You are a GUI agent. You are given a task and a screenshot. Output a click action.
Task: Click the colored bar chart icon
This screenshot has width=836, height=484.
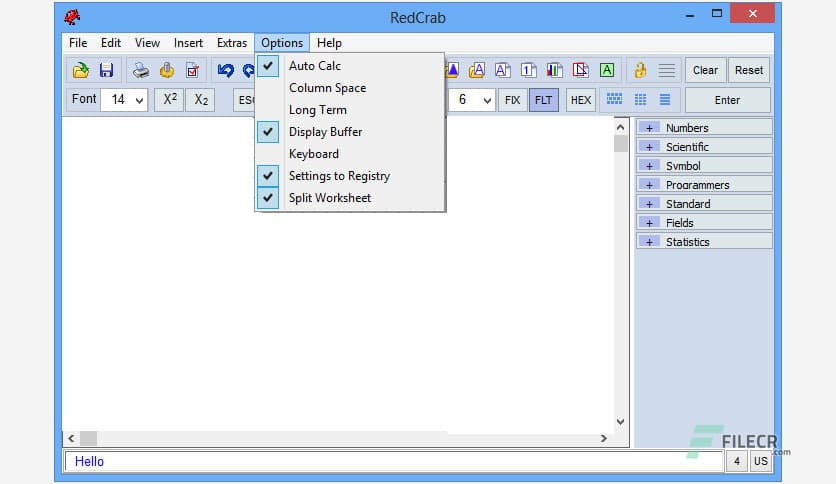[x=554, y=70]
